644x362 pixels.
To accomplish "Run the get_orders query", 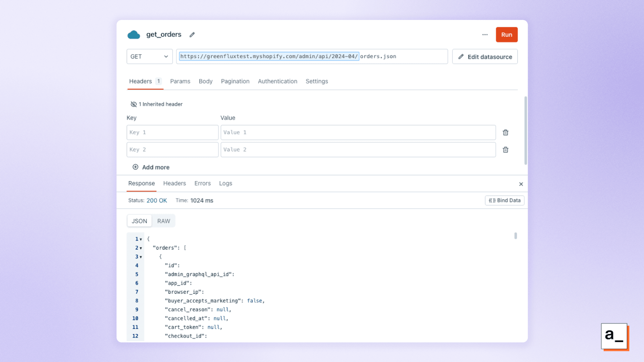I will (x=506, y=34).
